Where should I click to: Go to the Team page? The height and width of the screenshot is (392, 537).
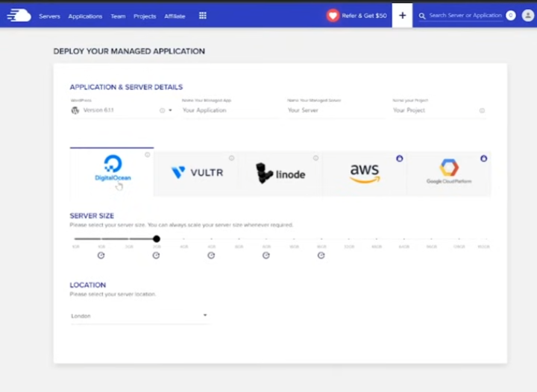pos(118,16)
